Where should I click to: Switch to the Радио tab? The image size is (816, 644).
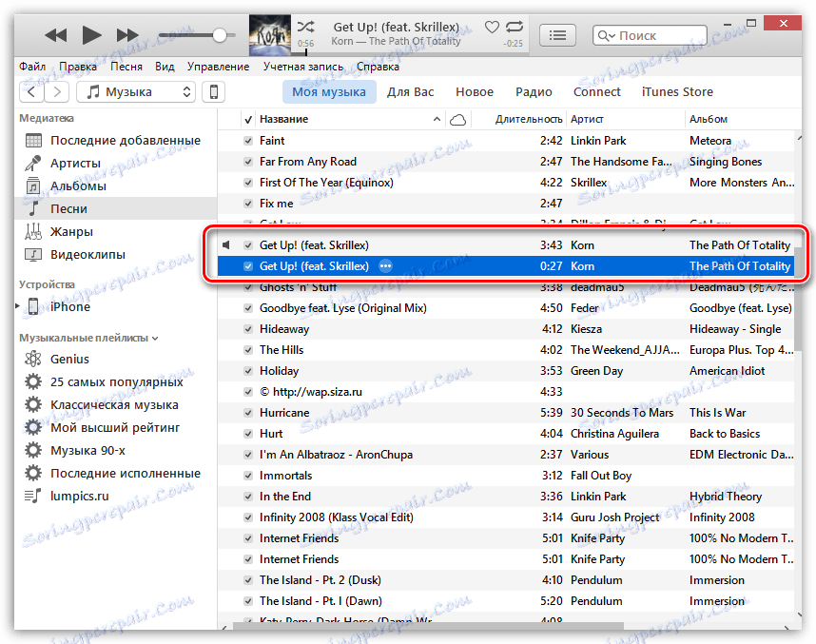(534, 92)
